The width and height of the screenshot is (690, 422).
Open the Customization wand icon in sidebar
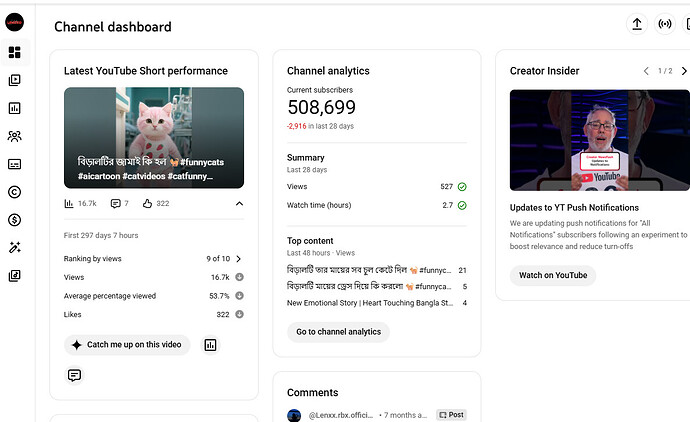pos(15,248)
